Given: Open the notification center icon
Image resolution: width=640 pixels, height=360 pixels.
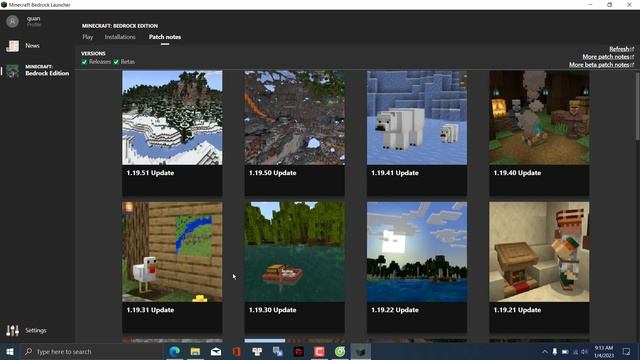Looking at the screenshot, I should tap(626, 351).
